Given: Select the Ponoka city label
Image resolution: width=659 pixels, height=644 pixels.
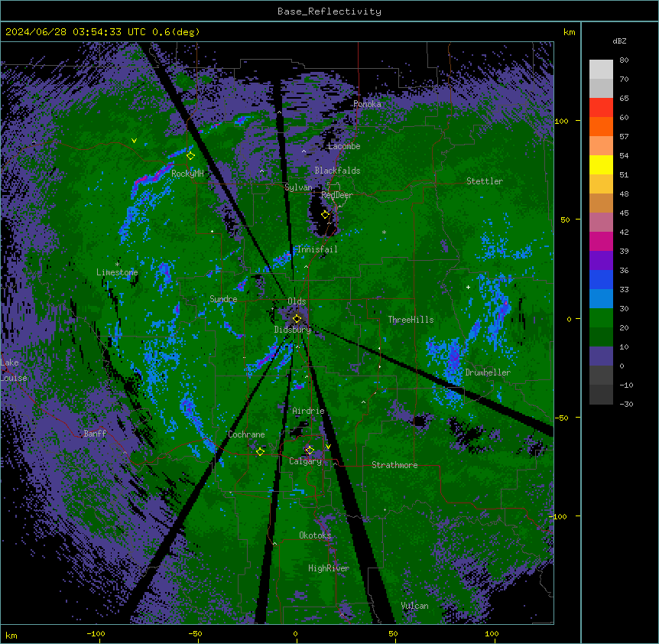Looking at the screenshot, I should coord(367,104).
